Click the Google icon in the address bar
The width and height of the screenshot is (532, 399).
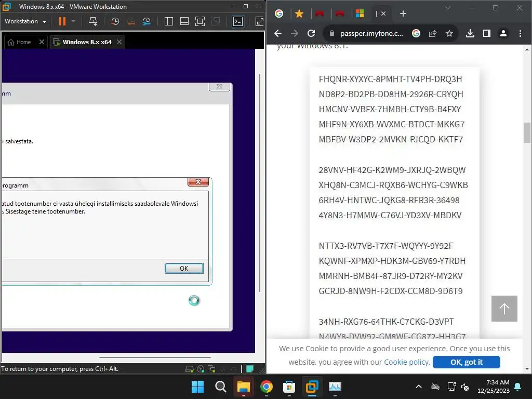coord(416,33)
